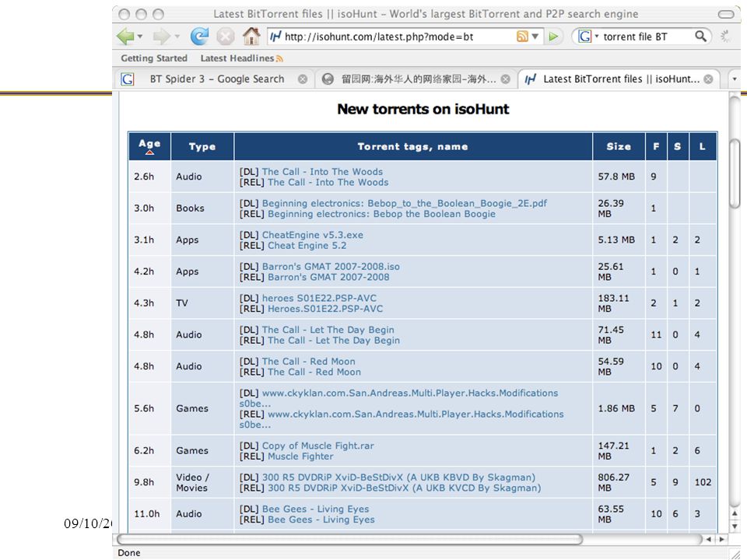Click the New torrents on isoHunt heading
Image resolution: width=747 pixels, height=560 pixels.
tap(423, 109)
